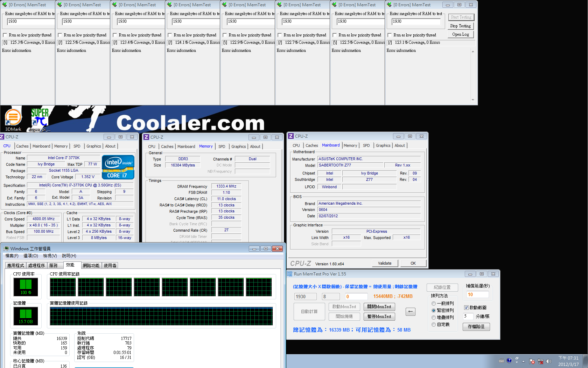The height and width of the screenshot is (368, 588).
Task: Open the About tab in the left CPU-Z window
Action: pos(110,146)
